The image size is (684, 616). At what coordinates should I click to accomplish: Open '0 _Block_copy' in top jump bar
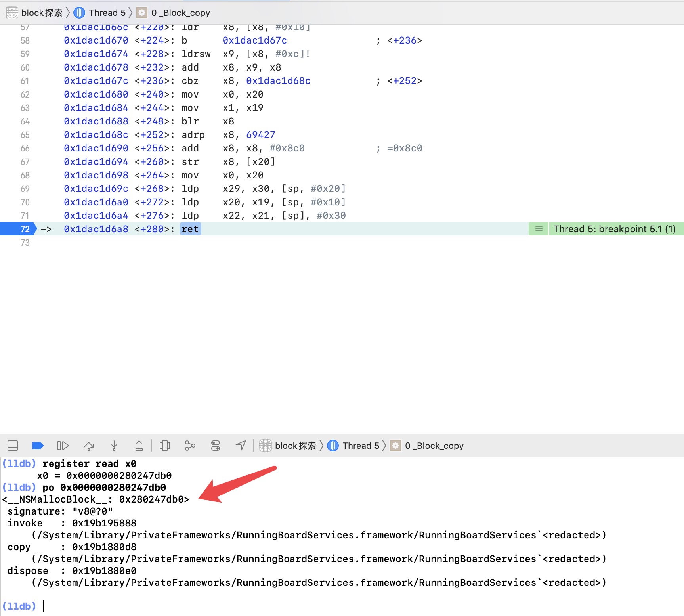pyautogui.click(x=174, y=13)
